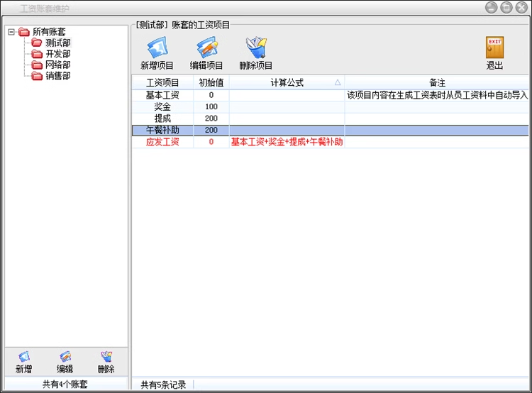
Task: Select the 午餐补助 row
Action: click(x=330, y=131)
